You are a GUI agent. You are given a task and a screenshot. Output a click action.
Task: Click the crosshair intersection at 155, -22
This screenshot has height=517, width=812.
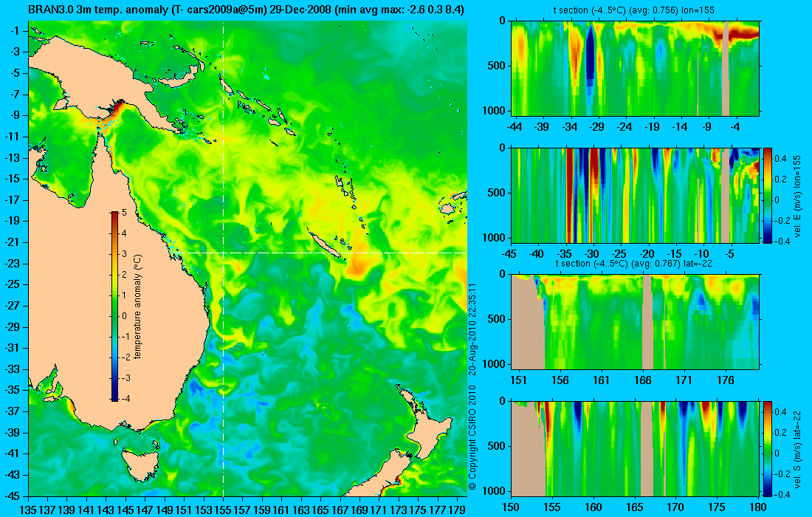223,253
